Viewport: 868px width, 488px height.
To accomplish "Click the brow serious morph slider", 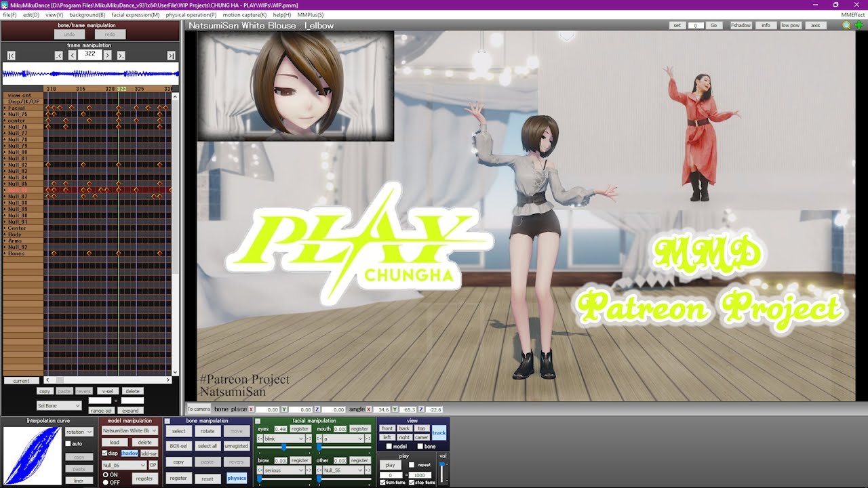I will pos(284,479).
